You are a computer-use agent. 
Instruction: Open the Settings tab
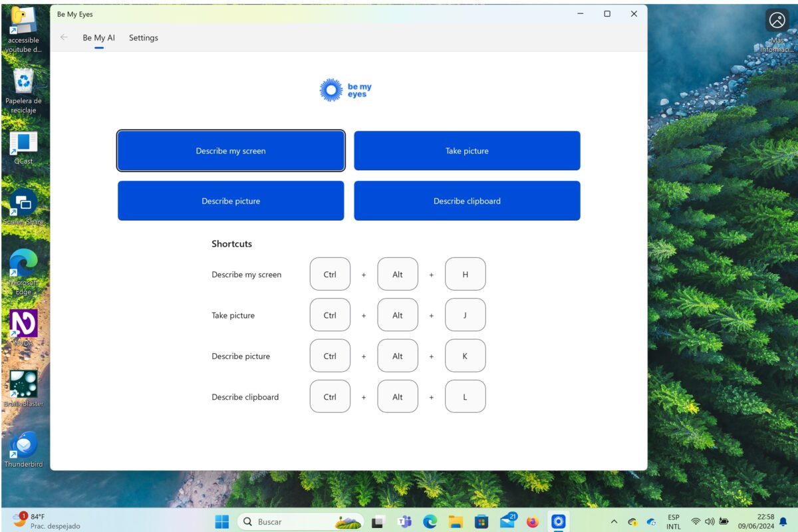point(144,38)
